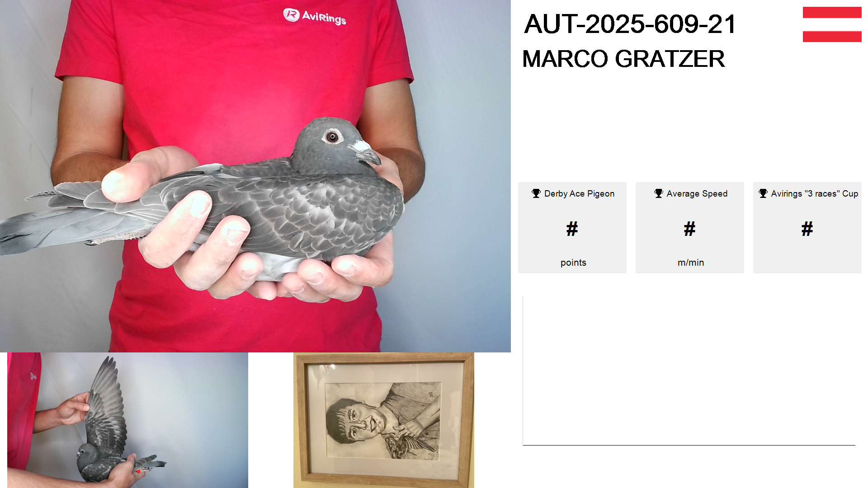Click the owner name MARCO GRATZER
The width and height of the screenshot is (868, 488).
623,59
